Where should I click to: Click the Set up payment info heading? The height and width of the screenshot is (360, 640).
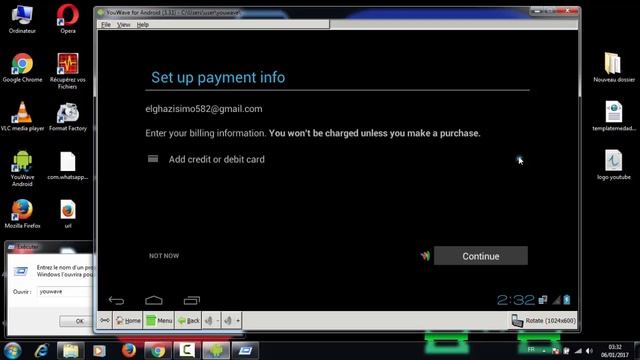click(218, 77)
